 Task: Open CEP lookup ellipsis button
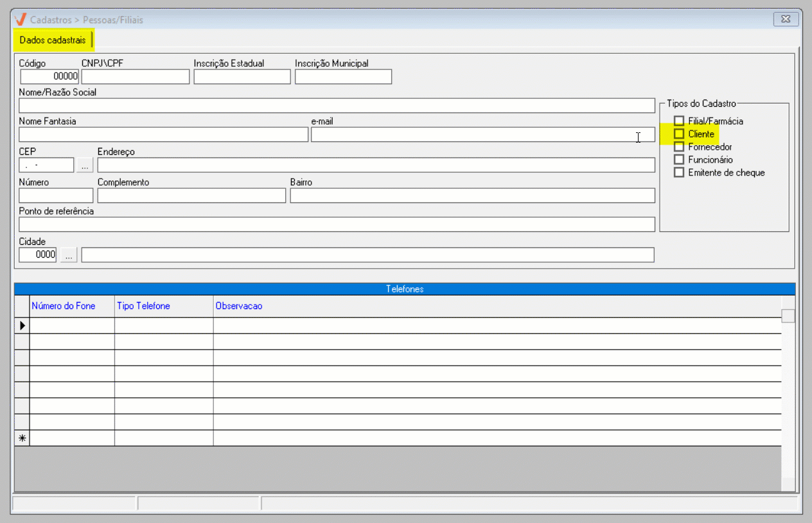click(x=85, y=165)
